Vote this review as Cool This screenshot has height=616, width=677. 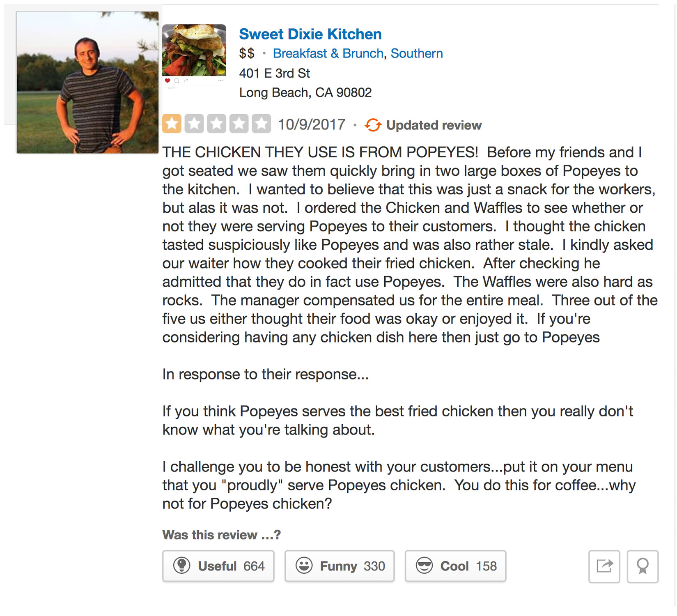(455, 566)
